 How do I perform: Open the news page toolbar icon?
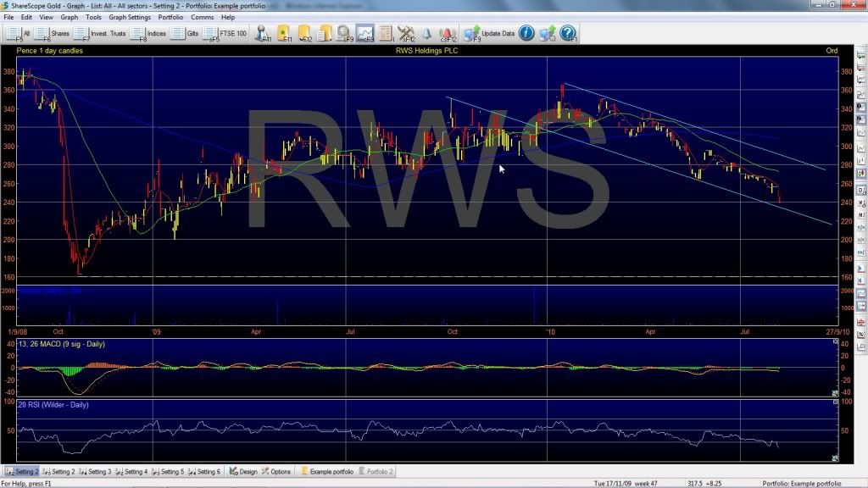[x=386, y=34]
